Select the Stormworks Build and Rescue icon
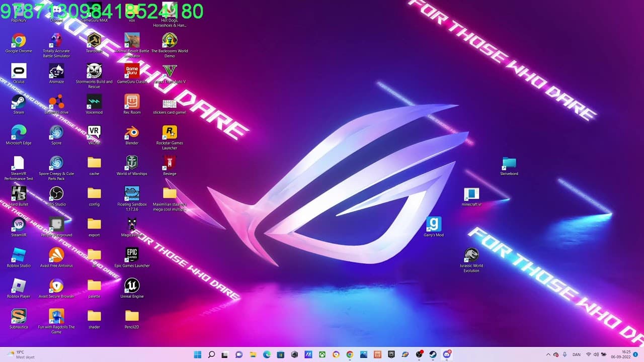 (x=94, y=76)
